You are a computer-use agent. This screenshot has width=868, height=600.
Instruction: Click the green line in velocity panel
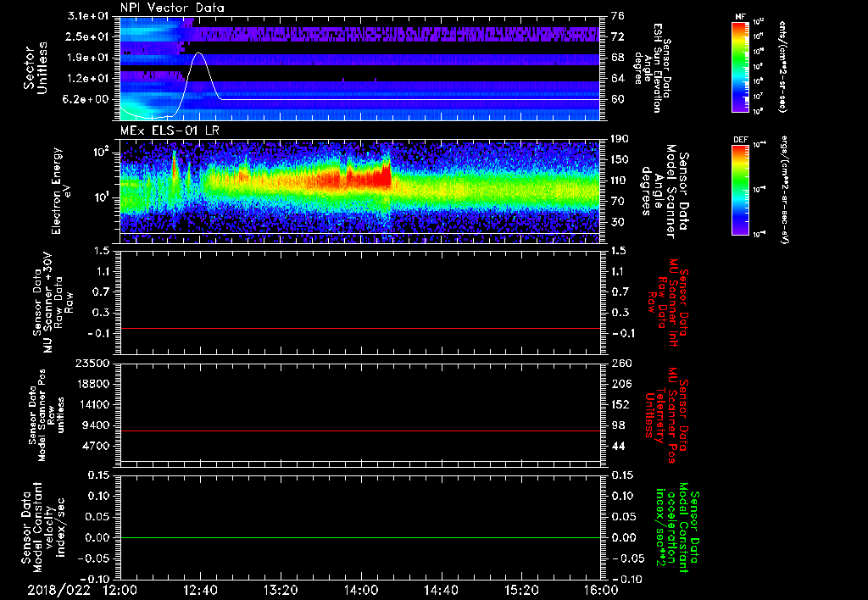pos(359,537)
